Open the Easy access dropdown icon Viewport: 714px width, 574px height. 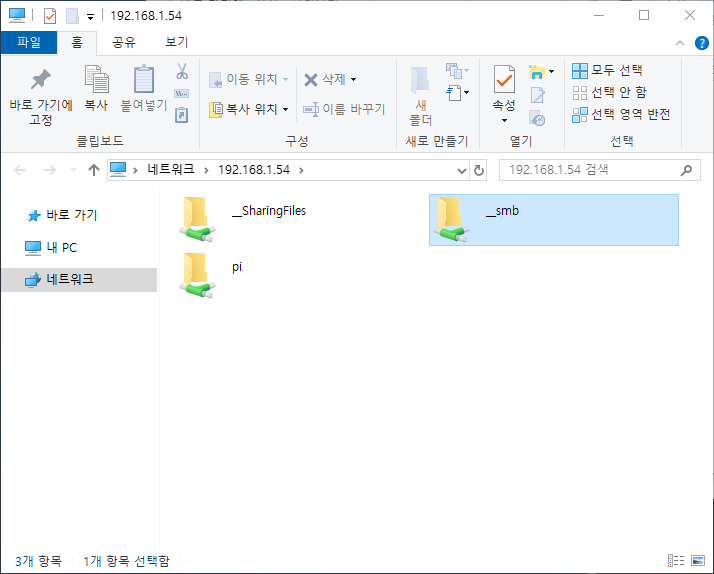(457, 71)
